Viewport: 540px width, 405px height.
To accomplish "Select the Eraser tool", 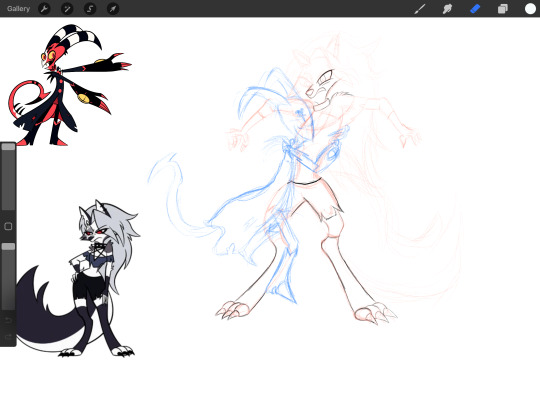I will point(475,9).
